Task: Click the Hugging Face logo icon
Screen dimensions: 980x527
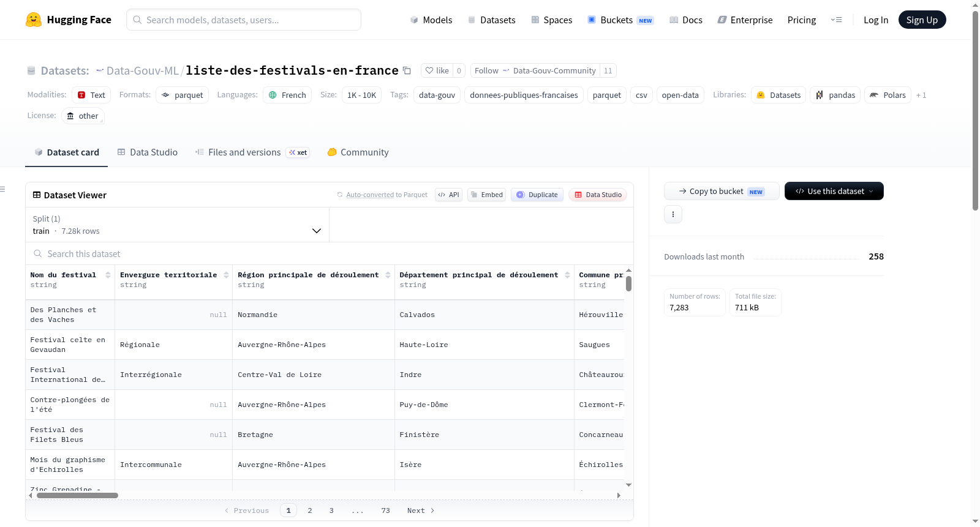Action: click(x=34, y=20)
